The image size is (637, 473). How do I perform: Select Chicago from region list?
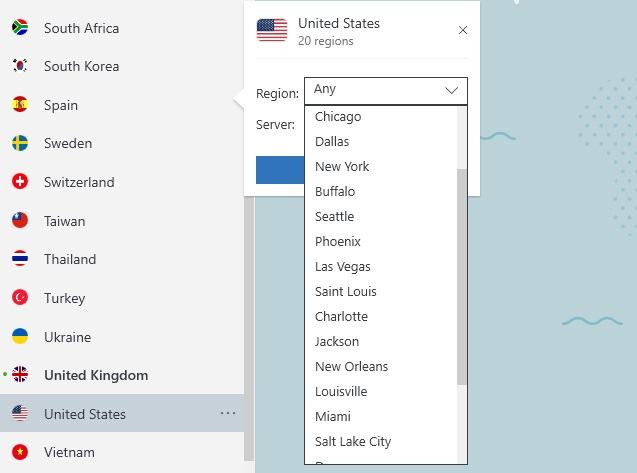point(338,117)
